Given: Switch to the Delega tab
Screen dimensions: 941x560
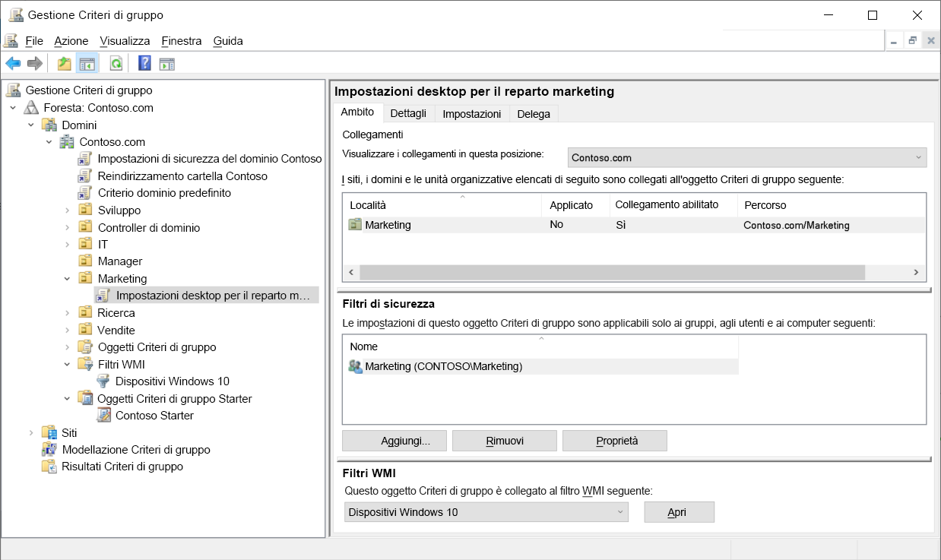Looking at the screenshot, I should [534, 113].
